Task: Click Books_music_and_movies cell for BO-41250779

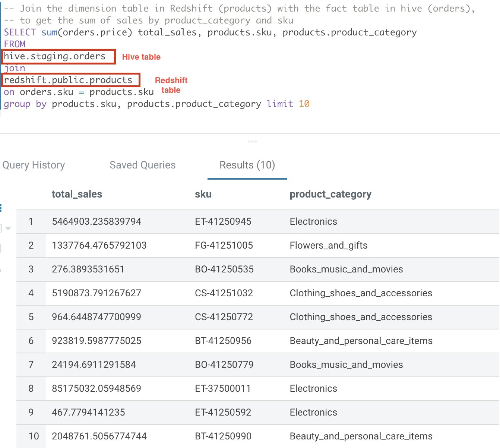Action: click(346, 365)
